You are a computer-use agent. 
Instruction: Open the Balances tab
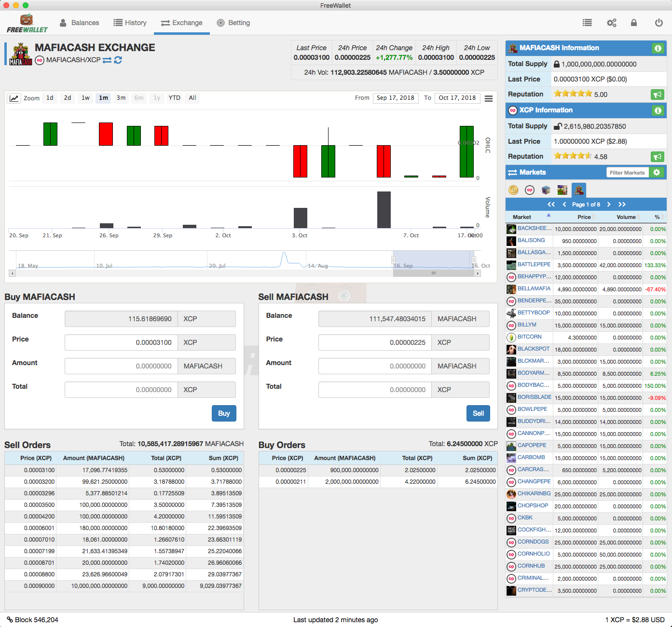coord(80,23)
